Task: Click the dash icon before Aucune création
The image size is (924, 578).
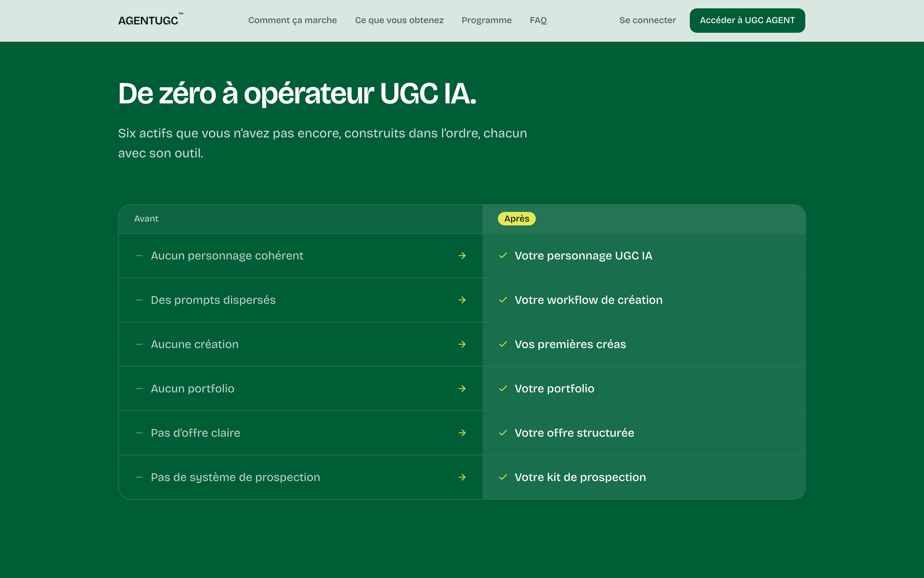Action: point(139,344)
